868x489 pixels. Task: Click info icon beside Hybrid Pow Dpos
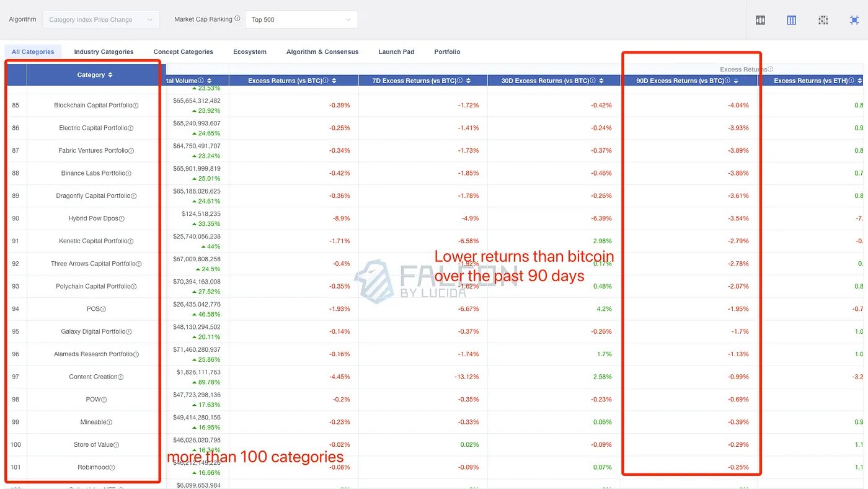click(x=122, y=218)
